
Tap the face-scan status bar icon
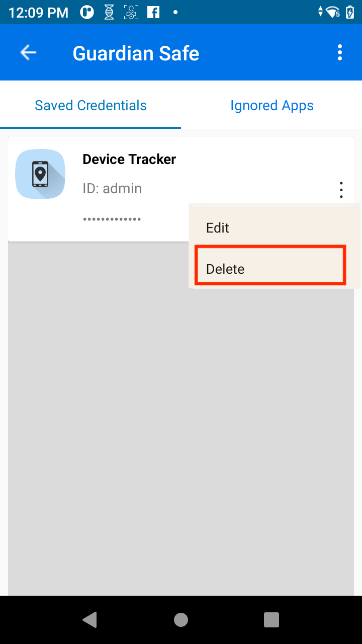coord(131,12)
